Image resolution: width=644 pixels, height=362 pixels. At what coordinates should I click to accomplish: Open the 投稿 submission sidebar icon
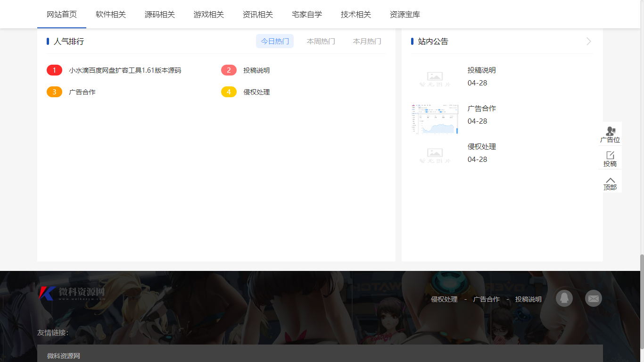click(x=610, y=159)
